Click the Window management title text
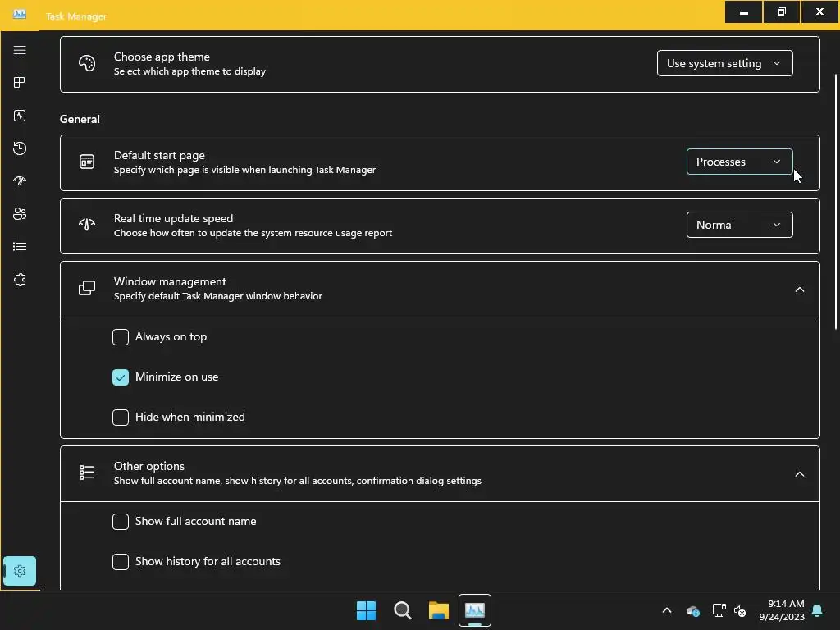 (170, 282)
